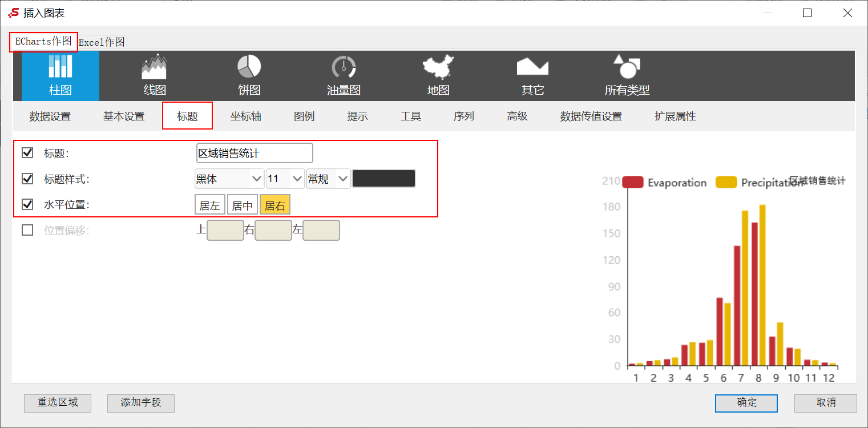Click the 添加字段 button
Image resolution: width=868 pixels, height=428 pixels.
click(x=141, y=403)
